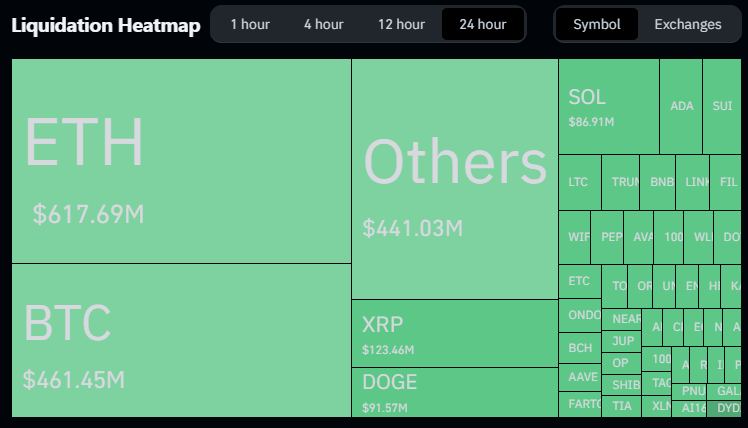Select the XRP heatmap tile
Viewport: 748px width, 428px height.
point(454,333)
